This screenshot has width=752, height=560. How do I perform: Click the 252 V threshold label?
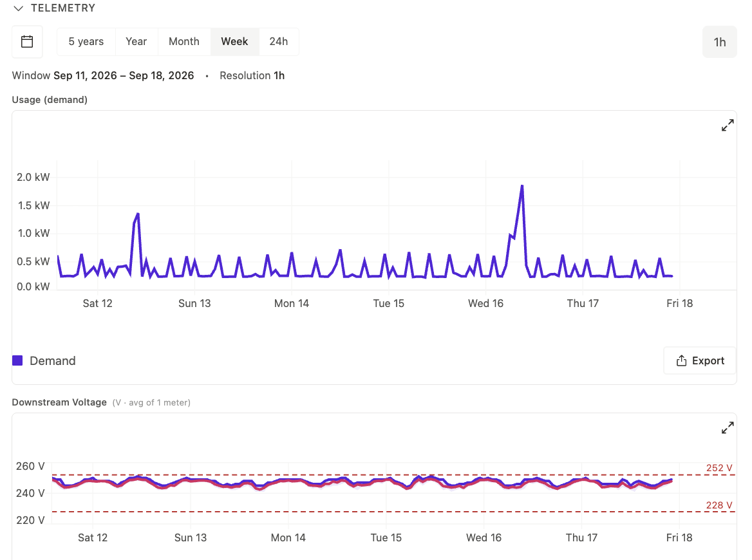click(x=719, y=468)
